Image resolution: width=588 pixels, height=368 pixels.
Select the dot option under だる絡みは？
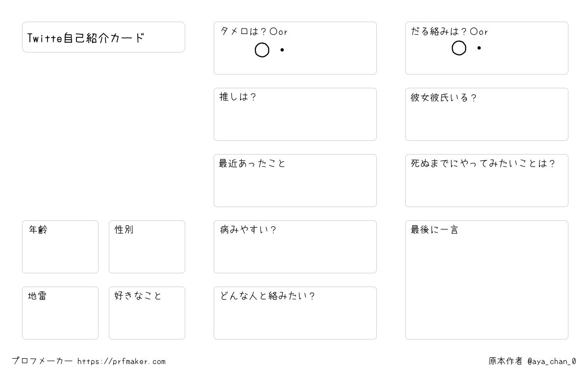pyautogui.click(x=479, y=48)
